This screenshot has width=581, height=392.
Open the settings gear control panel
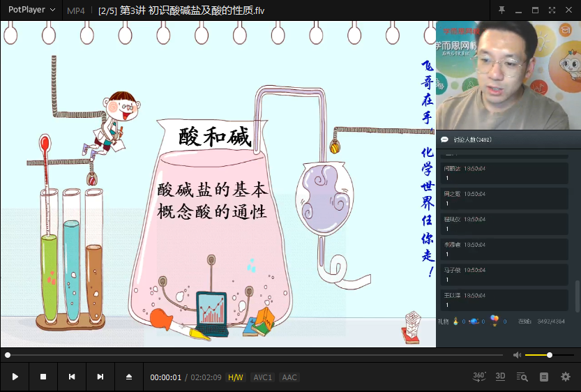click(566, 377)
